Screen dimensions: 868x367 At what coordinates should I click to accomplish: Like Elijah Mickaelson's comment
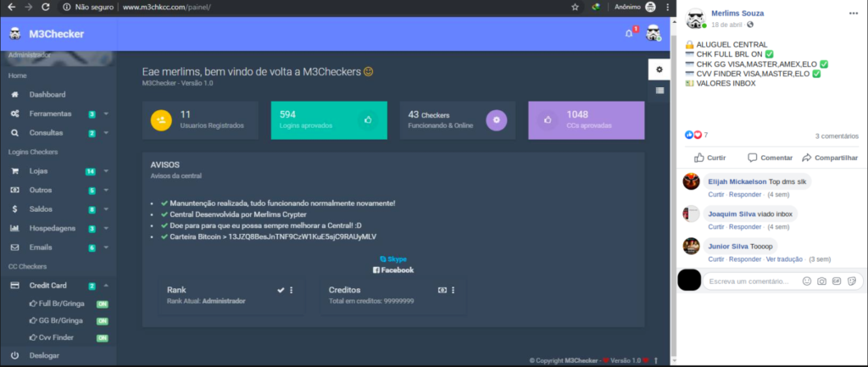point(716,195)
